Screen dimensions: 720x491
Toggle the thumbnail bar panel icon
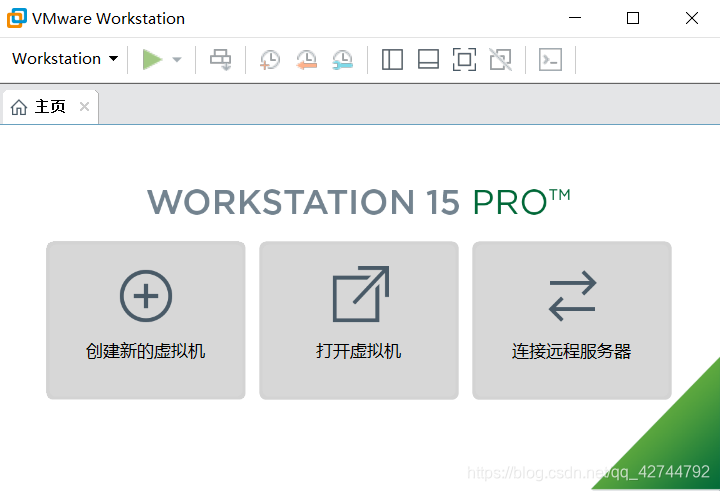click(428, 60)
